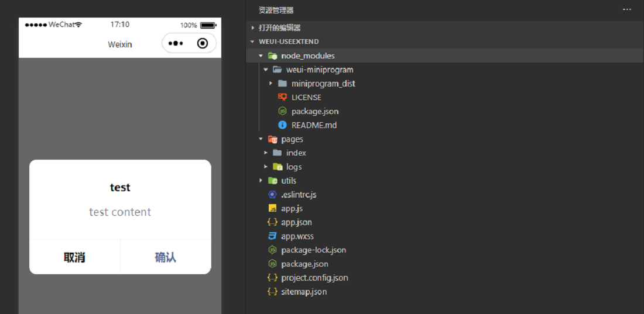Click the weui-miniprogram open folder icon
644x314 pixels.
(278, 70)
